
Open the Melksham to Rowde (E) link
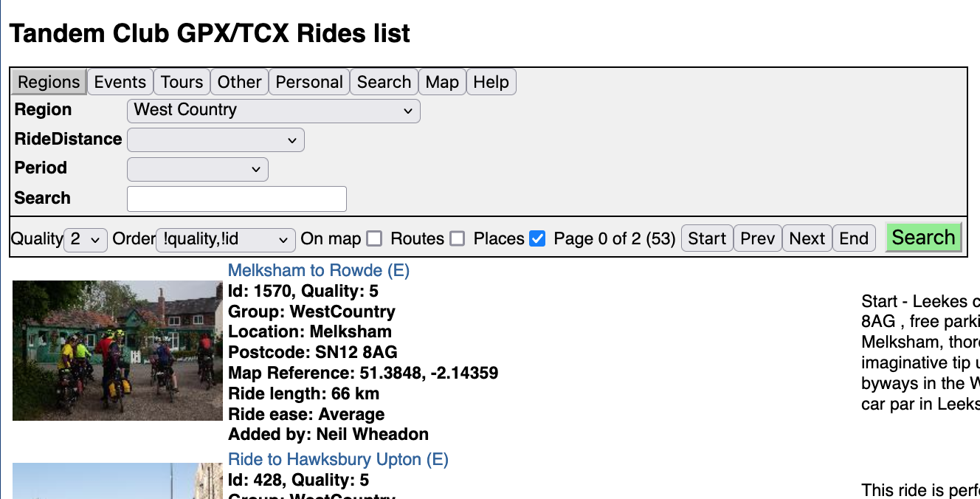pos(318,270)
